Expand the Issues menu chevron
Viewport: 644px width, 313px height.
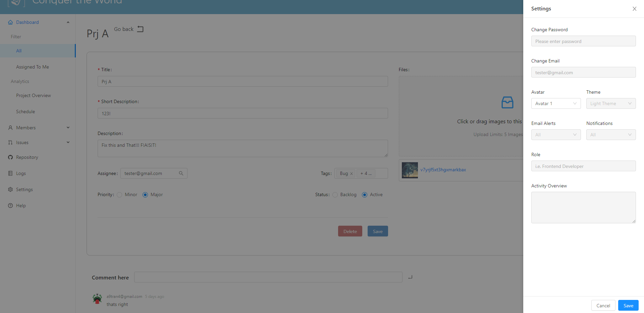click(x=68, y=142)
